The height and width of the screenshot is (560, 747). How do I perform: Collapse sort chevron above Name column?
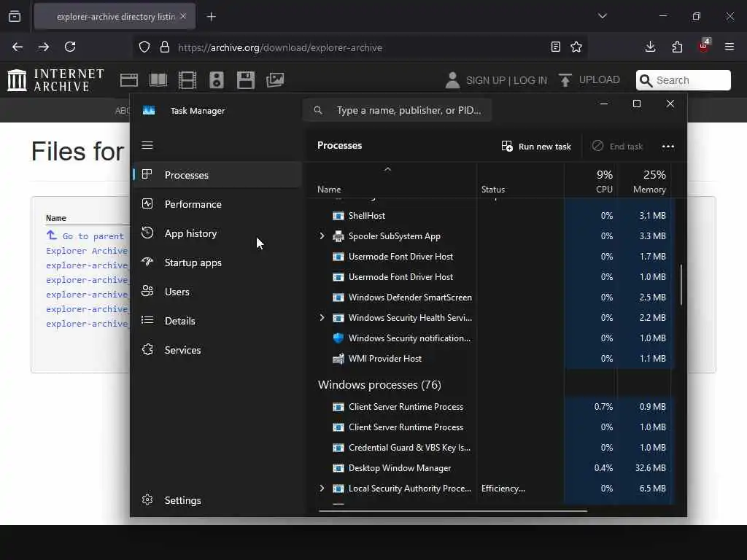coord(388,169)
